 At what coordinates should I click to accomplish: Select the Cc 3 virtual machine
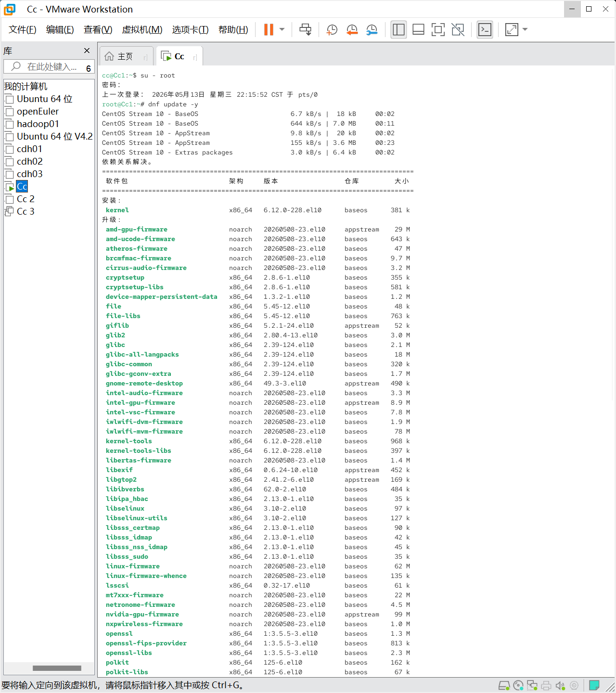26,211
